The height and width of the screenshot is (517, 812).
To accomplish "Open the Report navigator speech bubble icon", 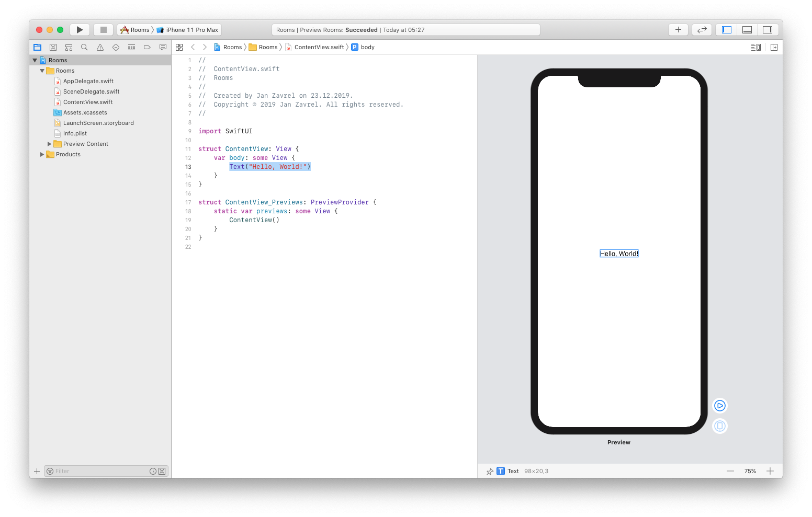I will [x=163, y=47].
